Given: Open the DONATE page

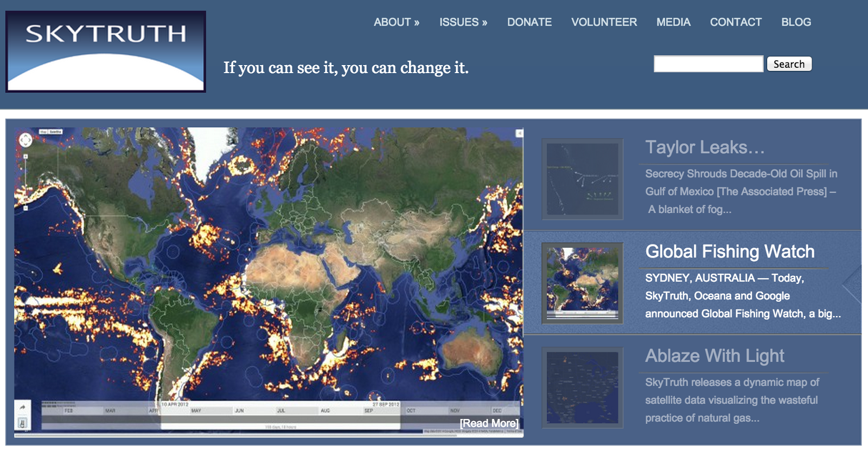Looking at the screenshot, I should [529, 22].
